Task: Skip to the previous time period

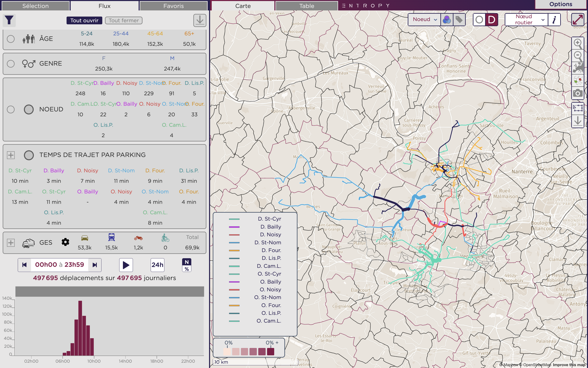Action: [24, 265]
